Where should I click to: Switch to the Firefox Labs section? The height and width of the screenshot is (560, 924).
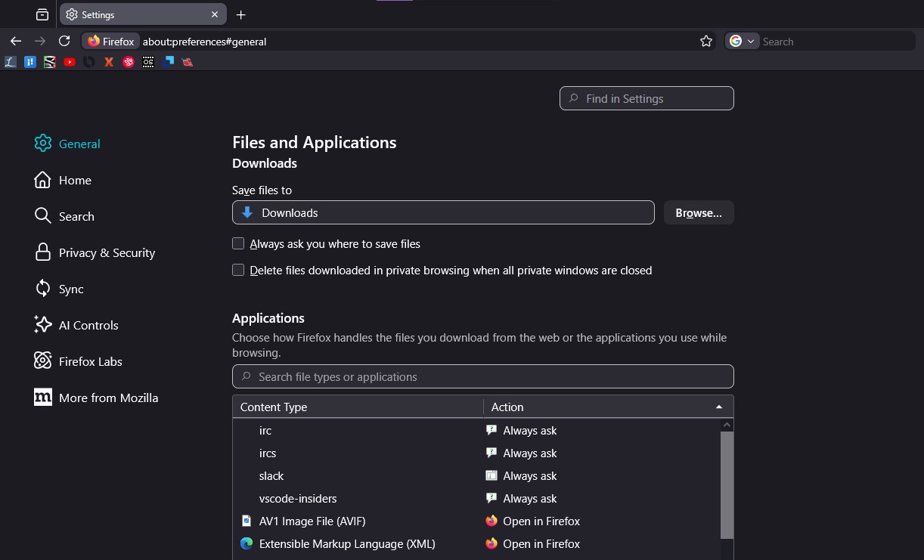(90, 362)
